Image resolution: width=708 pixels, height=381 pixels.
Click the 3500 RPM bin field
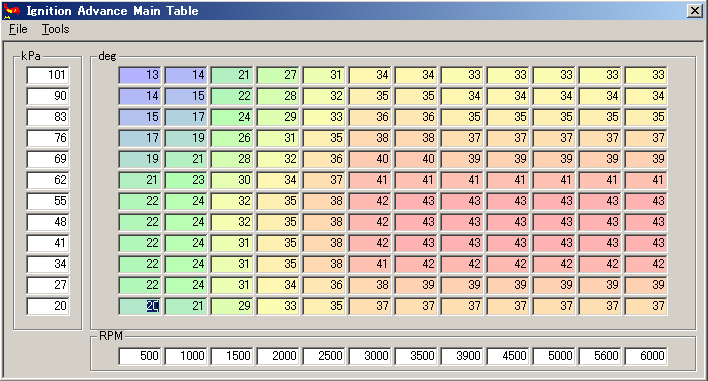(x=416, y=356)
